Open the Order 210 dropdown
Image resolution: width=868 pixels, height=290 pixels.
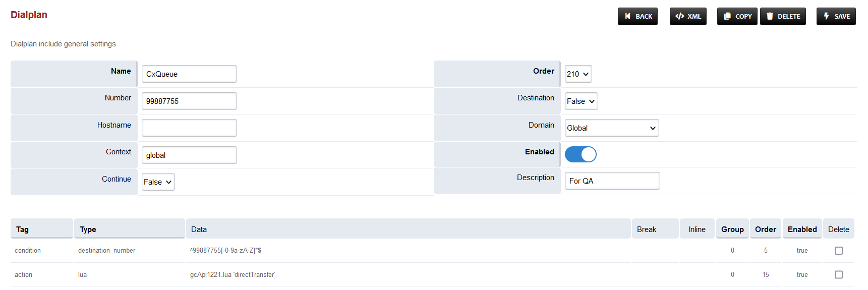click(578, 74)
